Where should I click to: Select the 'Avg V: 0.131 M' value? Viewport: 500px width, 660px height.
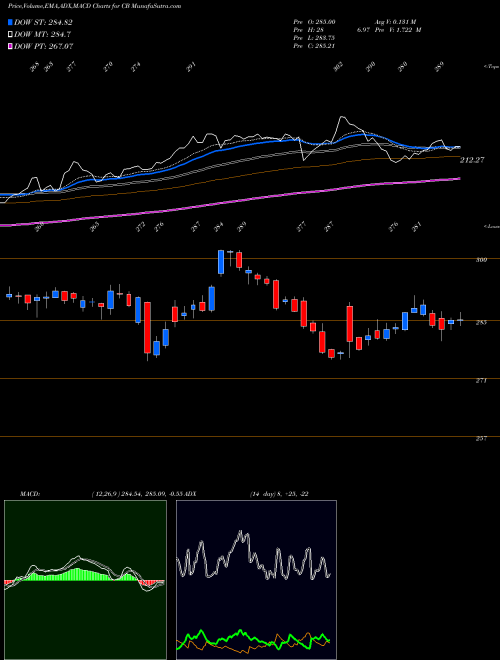pyautogui.click(x=394, y=22)
